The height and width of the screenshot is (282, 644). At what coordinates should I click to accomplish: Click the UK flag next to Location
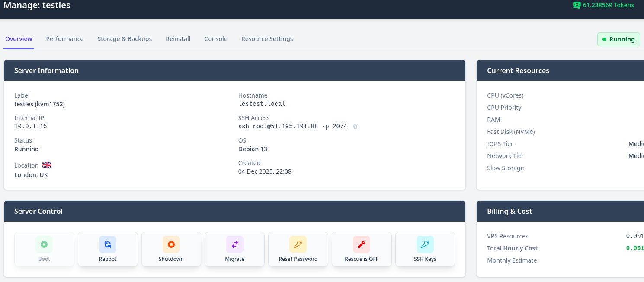(47, 165)
